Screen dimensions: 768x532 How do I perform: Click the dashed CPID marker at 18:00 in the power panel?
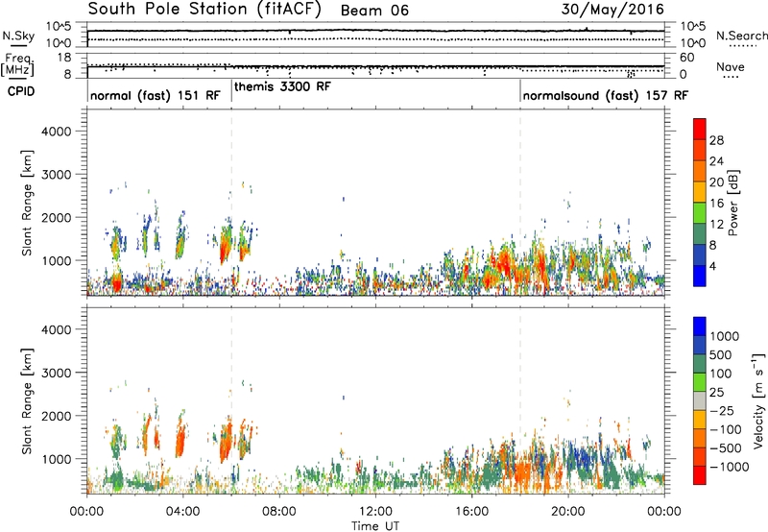520,203
